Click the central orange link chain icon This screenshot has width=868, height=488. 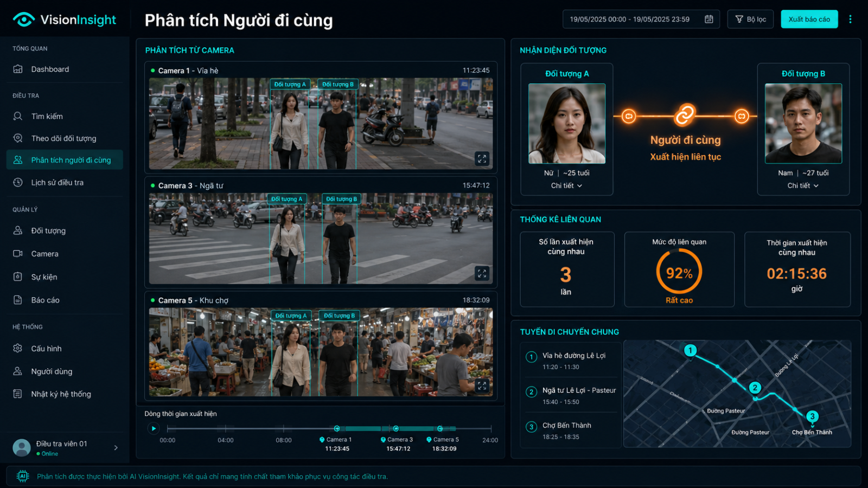(x=685, y=115)
